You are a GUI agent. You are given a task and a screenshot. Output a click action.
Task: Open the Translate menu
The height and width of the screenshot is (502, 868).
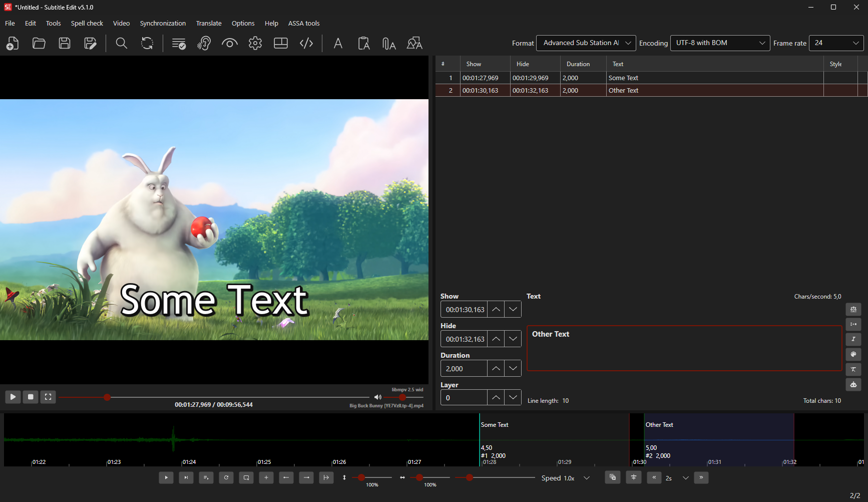tap(209, 24)
